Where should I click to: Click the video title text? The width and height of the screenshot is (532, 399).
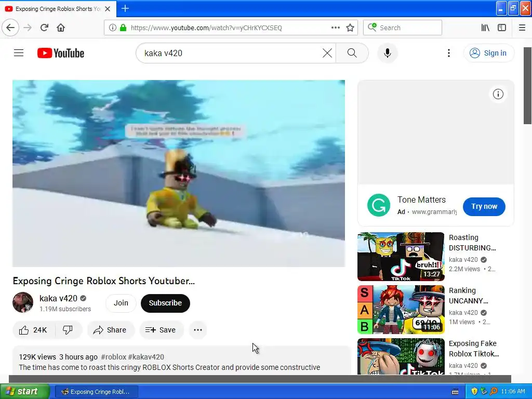103,281
